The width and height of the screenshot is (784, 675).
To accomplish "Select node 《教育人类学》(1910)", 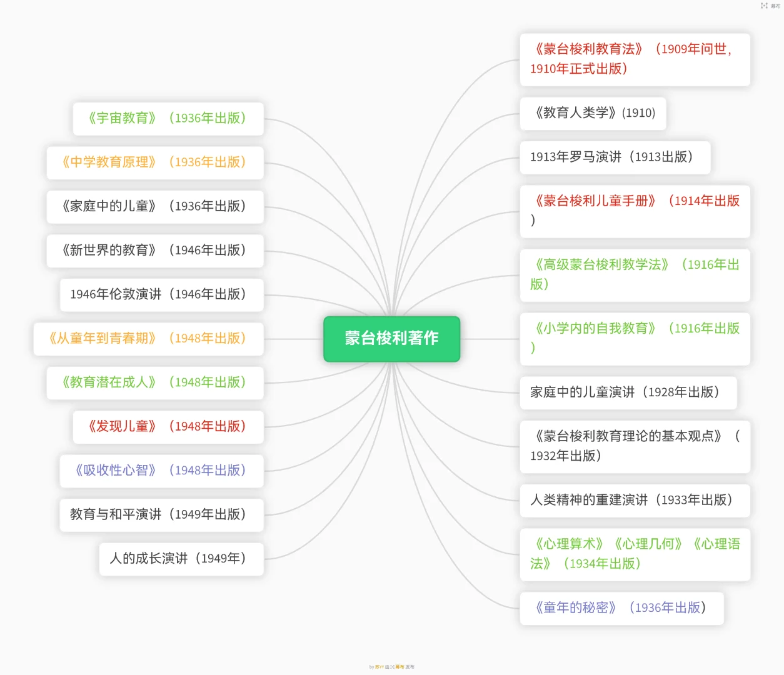I will [x=593, y=113].
